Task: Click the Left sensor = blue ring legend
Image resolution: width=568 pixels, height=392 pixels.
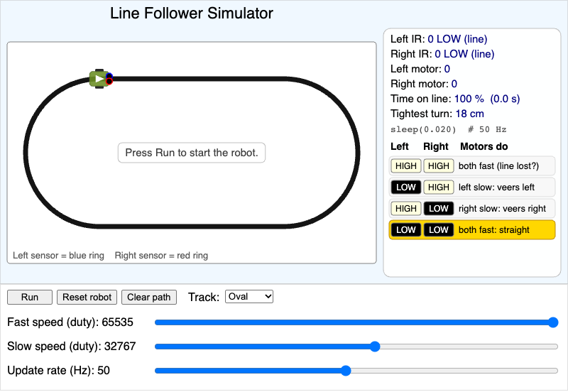Action: click(59, 256)
